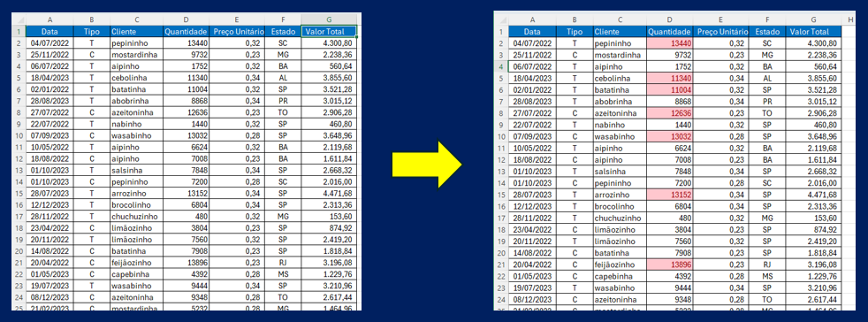
Task: Click 'feijãozinho' cell in right spreadsheet
Action: [x=620, y=264]
